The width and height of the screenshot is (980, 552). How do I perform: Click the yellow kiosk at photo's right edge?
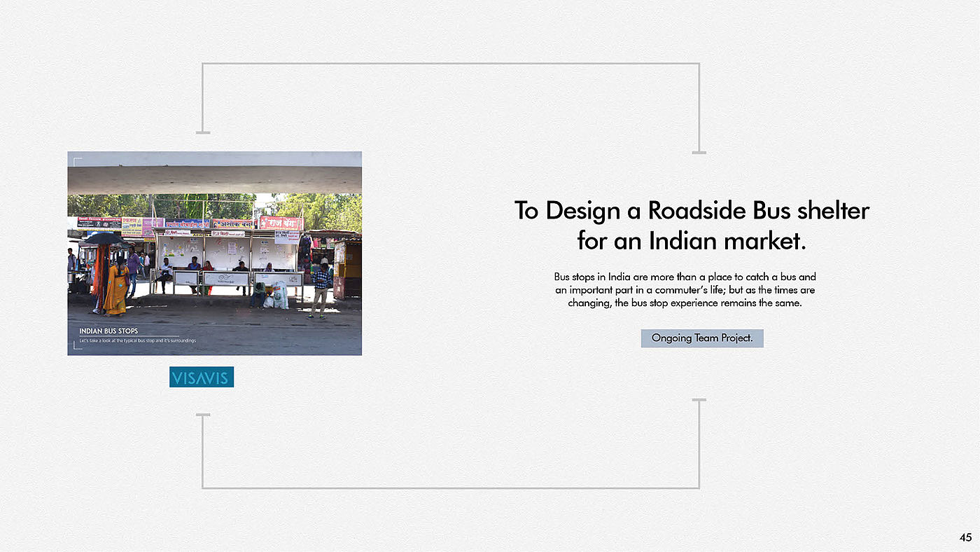point(348,268)
